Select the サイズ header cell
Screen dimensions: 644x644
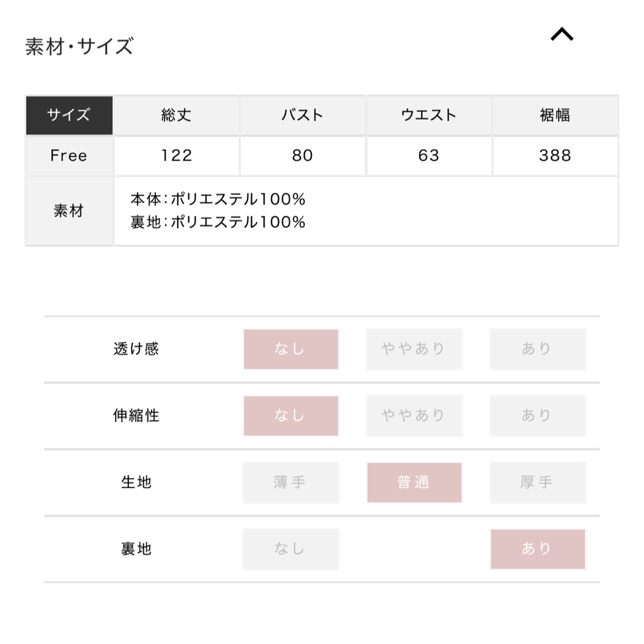pyautogui.click(x=69, y=116)
